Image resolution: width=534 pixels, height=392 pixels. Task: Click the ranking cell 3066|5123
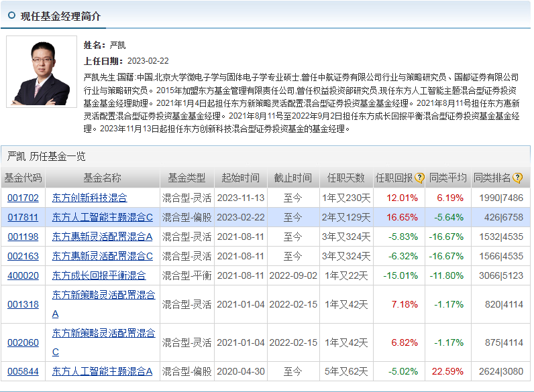click(501, 275)
